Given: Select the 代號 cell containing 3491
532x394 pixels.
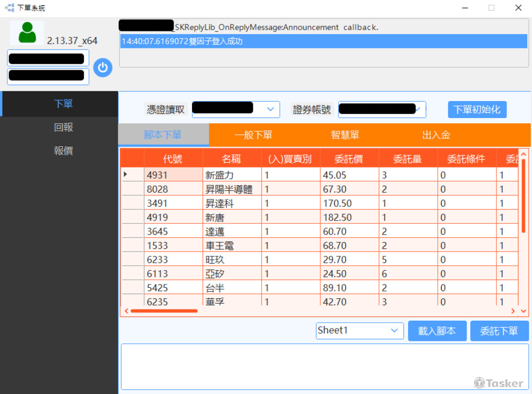Looking at the screenshot, I should tap(173, 204).
